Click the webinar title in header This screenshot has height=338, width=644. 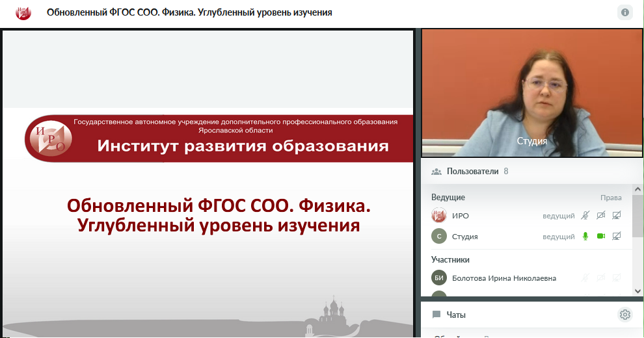pyautogui.click(x=189, y=13)
